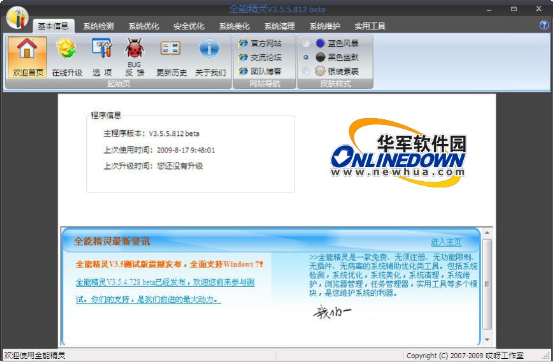The height and width of the screenshot is (362, 554).
Task: Maximize the 全能精灵 window
Action: 514,9
